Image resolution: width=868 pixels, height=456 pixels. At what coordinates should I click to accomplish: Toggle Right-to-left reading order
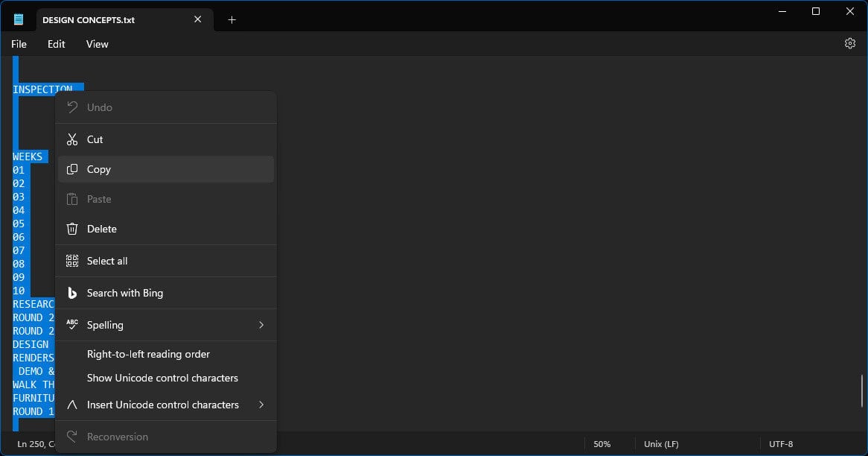point(148,354)
